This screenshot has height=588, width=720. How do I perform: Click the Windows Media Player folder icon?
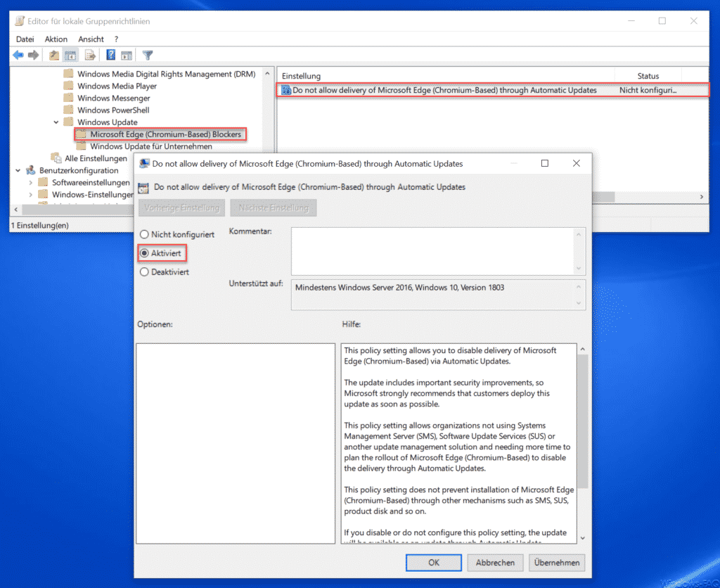click(68, 85)
